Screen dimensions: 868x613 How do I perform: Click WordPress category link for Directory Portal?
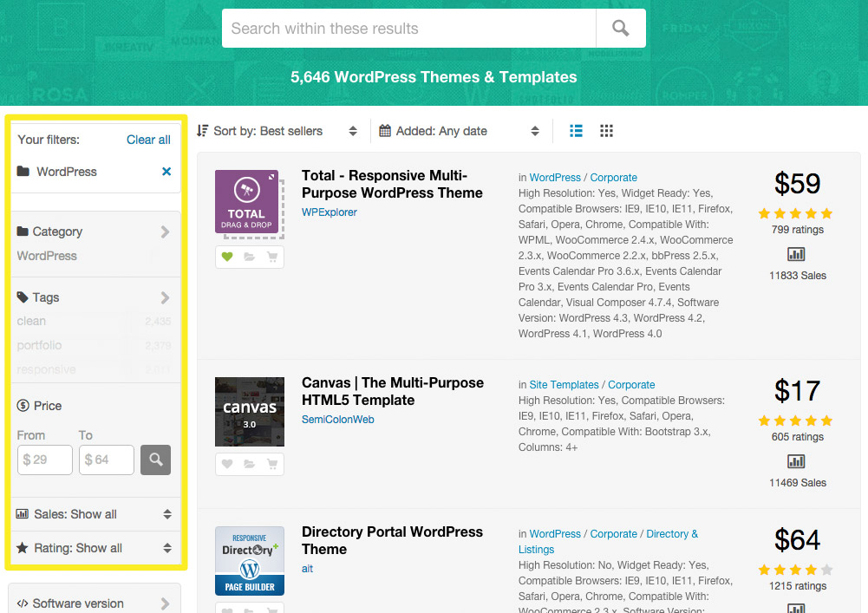tap(555, 534)
